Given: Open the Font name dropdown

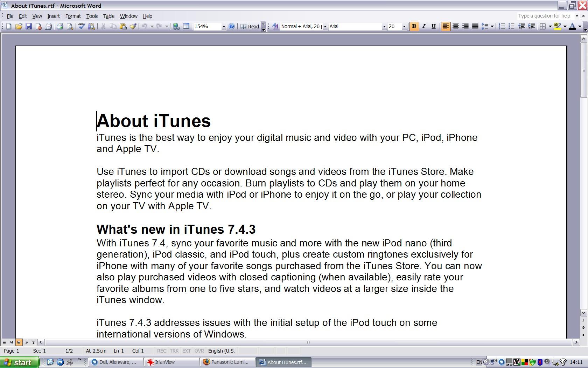Looking at the screenshot, I should pos(384,27).
